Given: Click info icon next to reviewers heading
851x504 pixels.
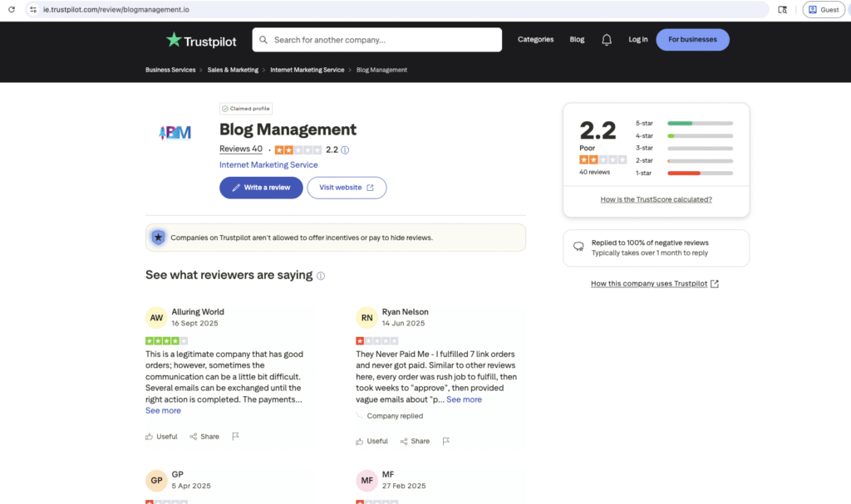Looking at the screenshot, I should [321, 276].
